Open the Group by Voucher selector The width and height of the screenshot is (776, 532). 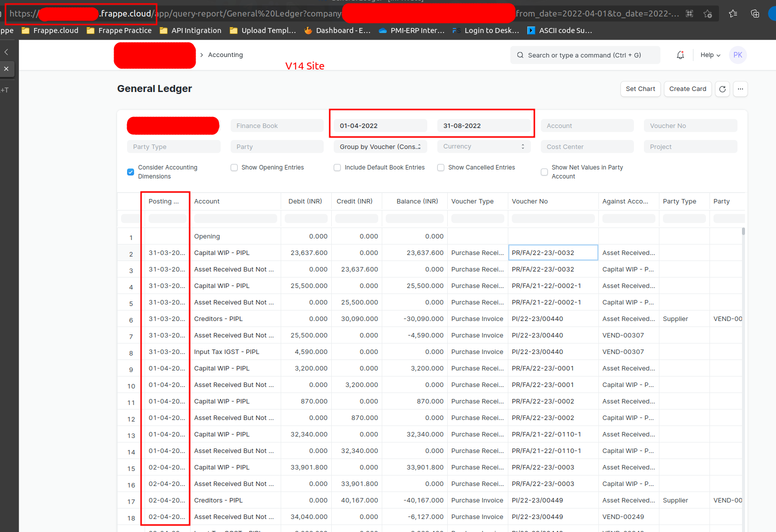coord(380,146)
